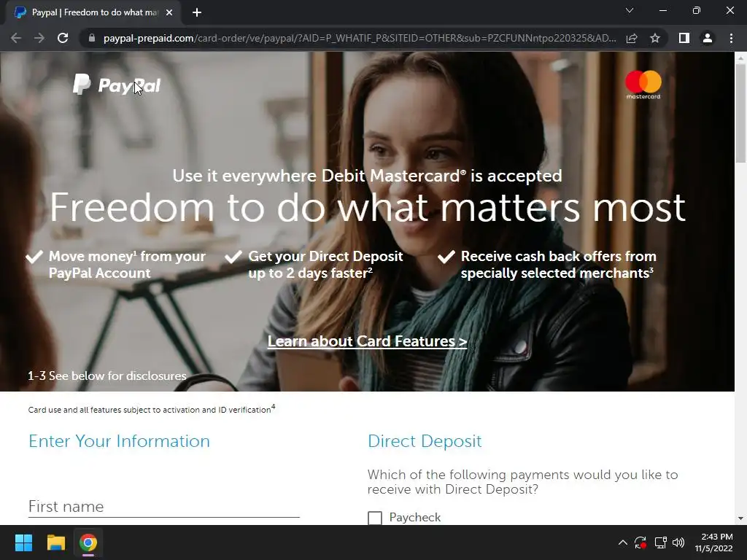This screenshot has height=560, width=747.
Task: Check the Paycheck checkbox
Action: click(x=375, y=518)
